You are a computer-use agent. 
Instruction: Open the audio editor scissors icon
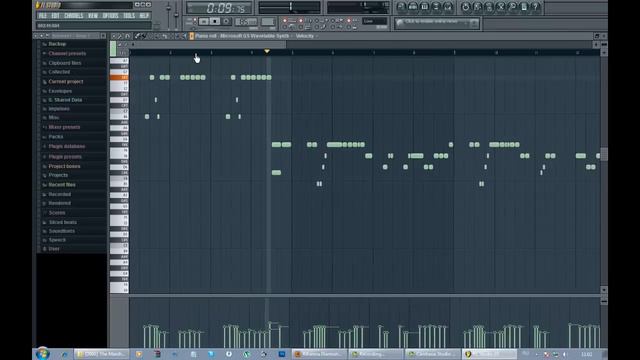(x=500, y=7)
